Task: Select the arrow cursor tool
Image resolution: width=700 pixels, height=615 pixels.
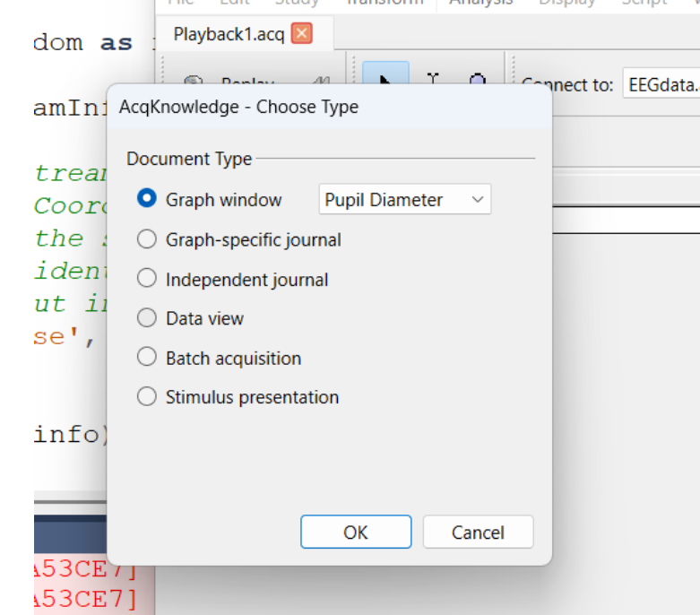Action: 385,78
